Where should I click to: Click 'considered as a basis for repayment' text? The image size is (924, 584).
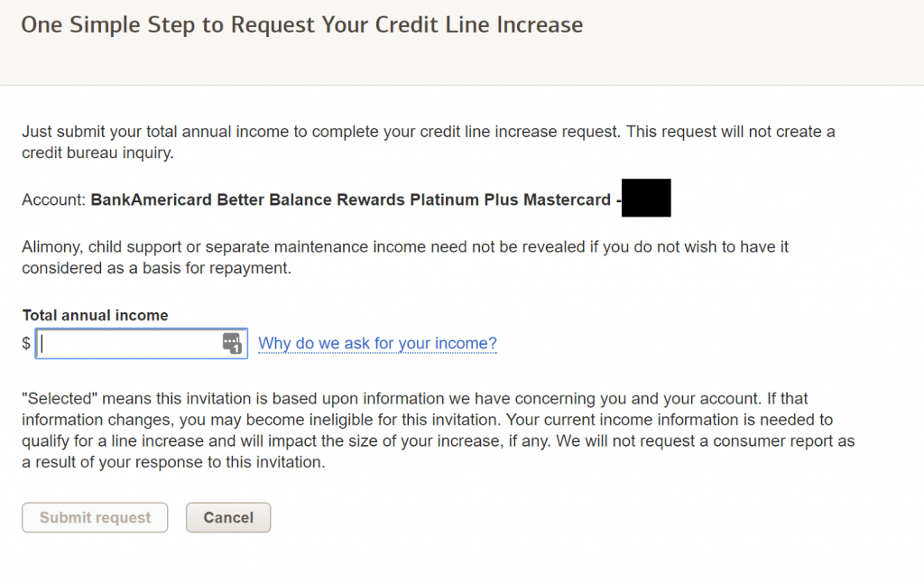click(x=157, y=268)
